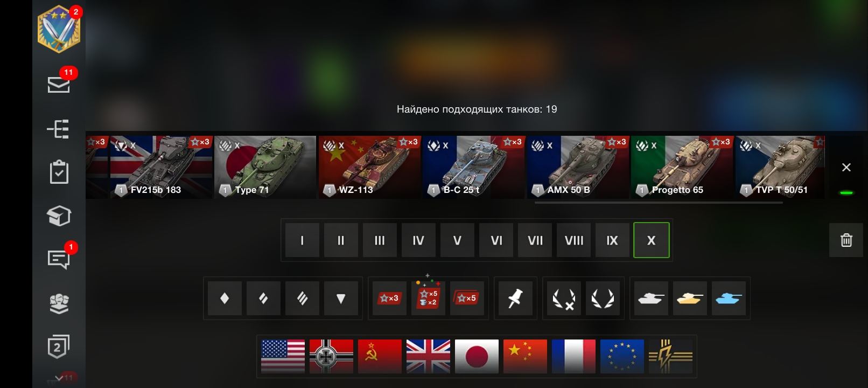Select the FV215b 183 tank
Image resolution: width=868 pixels, height=388 pixels.
tap(161, 167)
